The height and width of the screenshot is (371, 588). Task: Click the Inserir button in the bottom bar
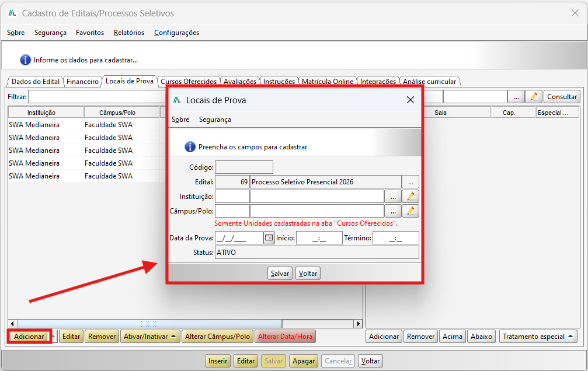coord(218,361)
